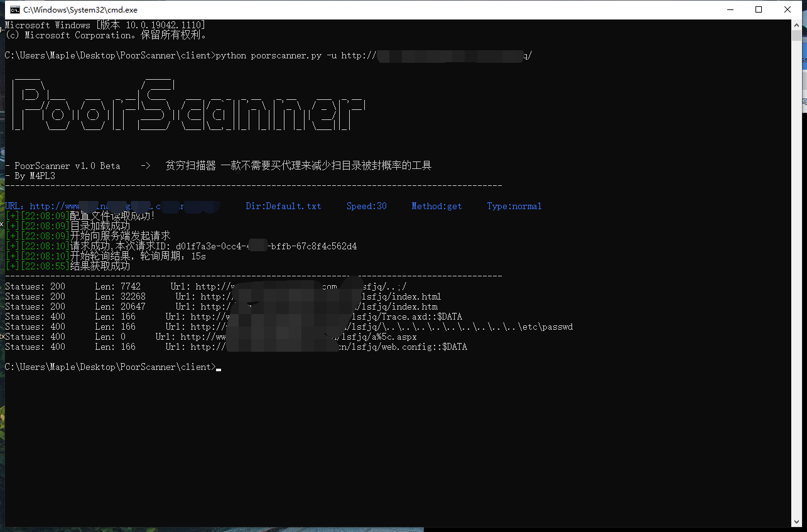Click the a%5c.aspx result row

(210, 337)
